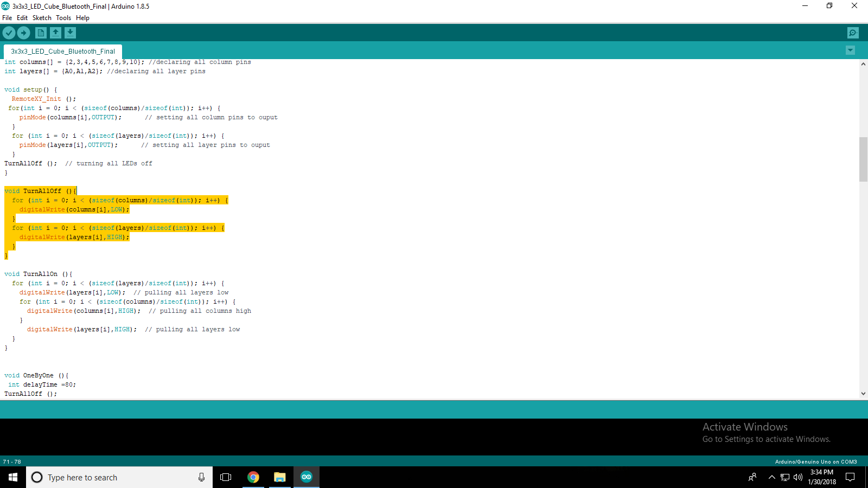The width and height of the screenshot is (868, 488).
Task: Open Task View from the taskbar
Action: [x=226, y=477]
